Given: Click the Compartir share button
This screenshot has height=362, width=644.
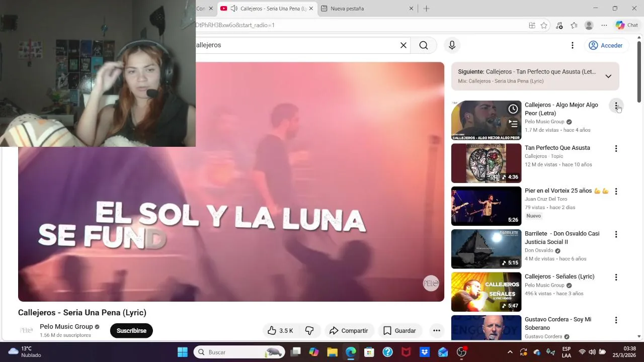Looking at the screenshot, I should [x=349, y=330].
